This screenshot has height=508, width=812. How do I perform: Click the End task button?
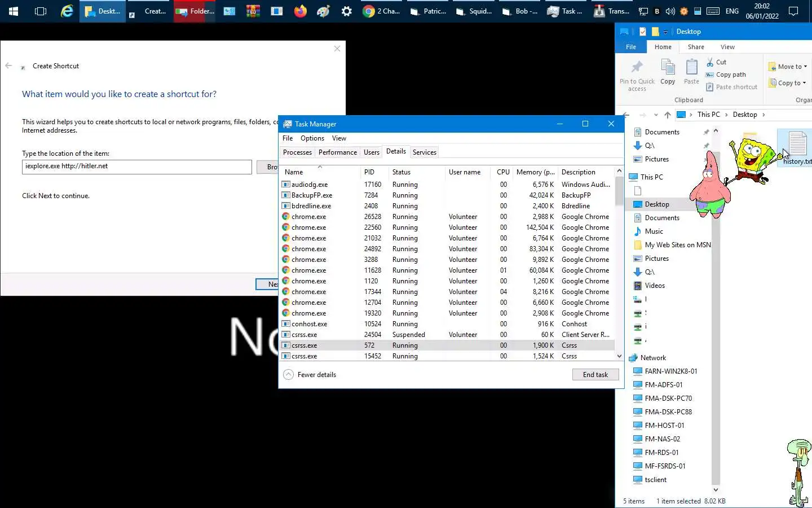(595, 375)
